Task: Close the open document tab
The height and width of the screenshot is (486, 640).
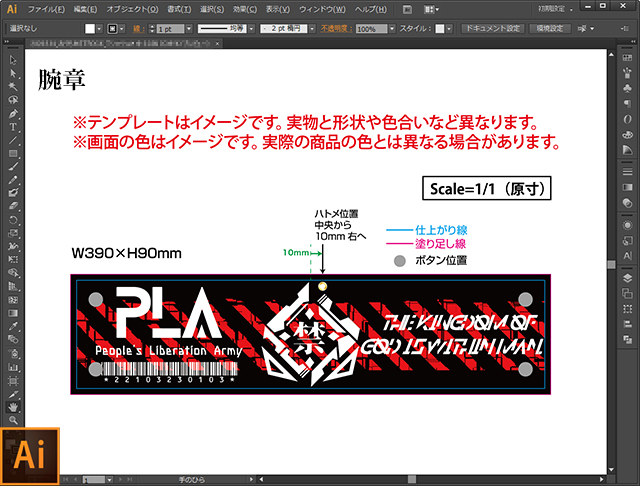Action: [218, 43]
